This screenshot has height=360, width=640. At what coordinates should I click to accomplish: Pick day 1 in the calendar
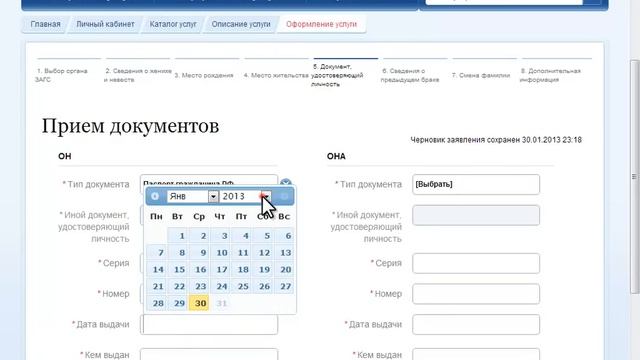click(178, 236)
